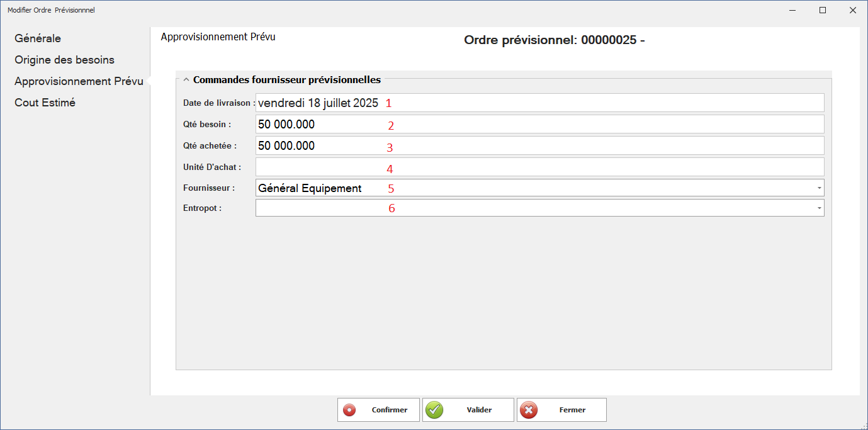Click into the Qté achetée field
The image size is (868, 430).
point(539,145)
